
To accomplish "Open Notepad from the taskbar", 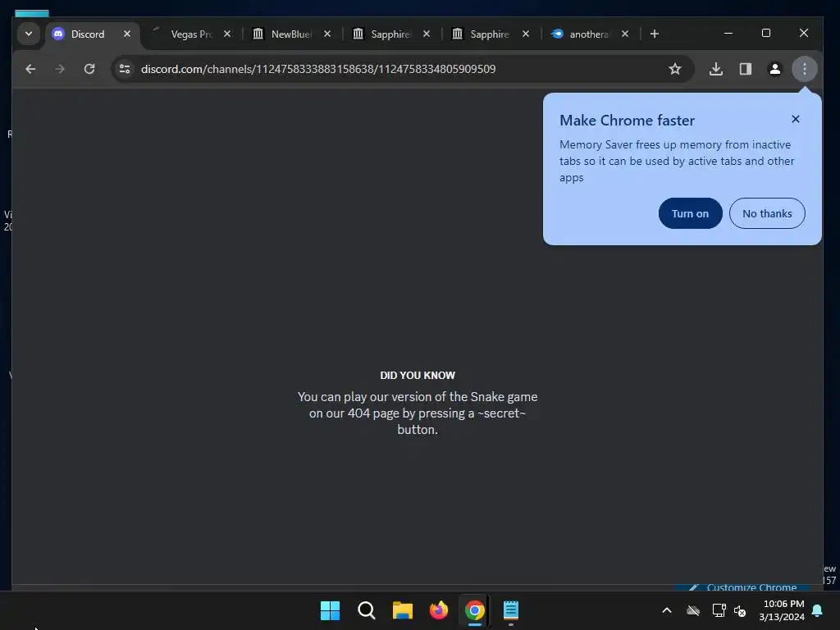I will pos(510,610).
